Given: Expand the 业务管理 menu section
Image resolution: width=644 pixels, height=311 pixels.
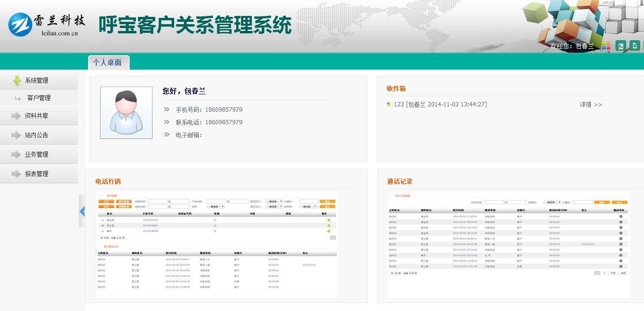Looking at the screenshot, I should [37, 155].
